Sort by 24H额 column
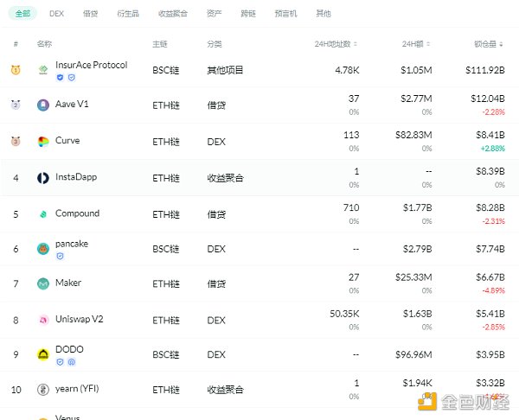The height and width of the screenshot is (420, 519). click(x=416, y=44)
